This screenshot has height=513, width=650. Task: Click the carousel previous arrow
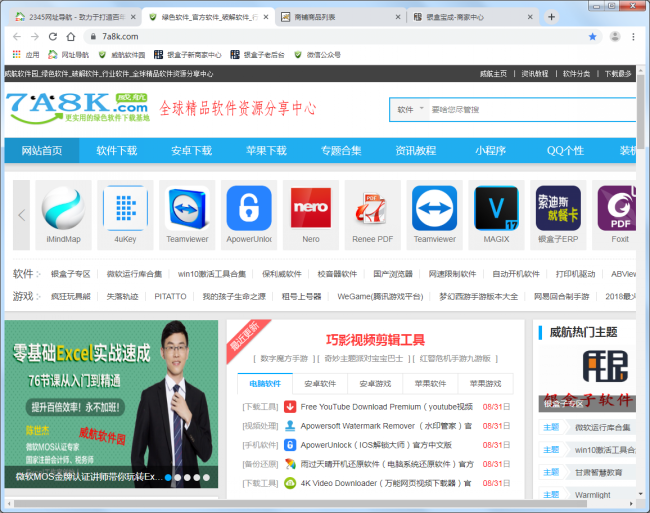(22, 215)
